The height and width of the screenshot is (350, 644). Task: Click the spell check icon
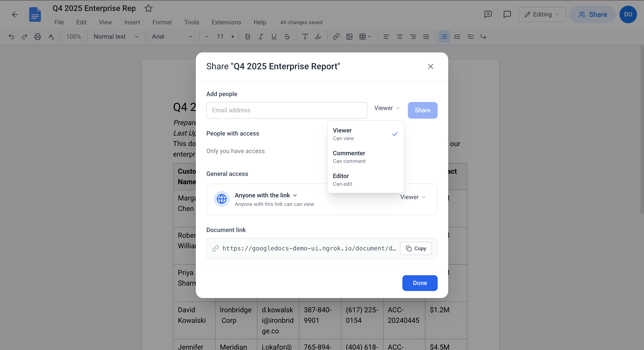pos(51,37)
